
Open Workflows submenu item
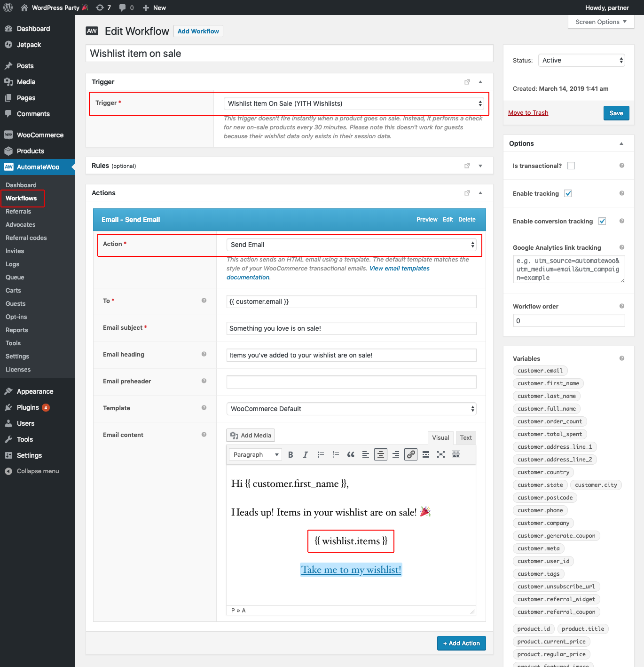point(21,198)
